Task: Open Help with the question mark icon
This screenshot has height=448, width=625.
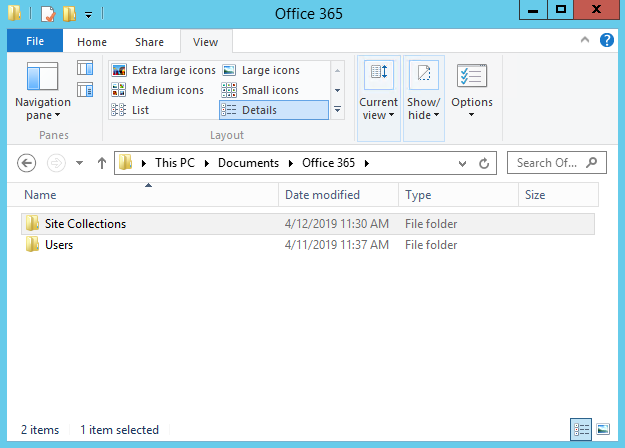Action: click(607, 40)
